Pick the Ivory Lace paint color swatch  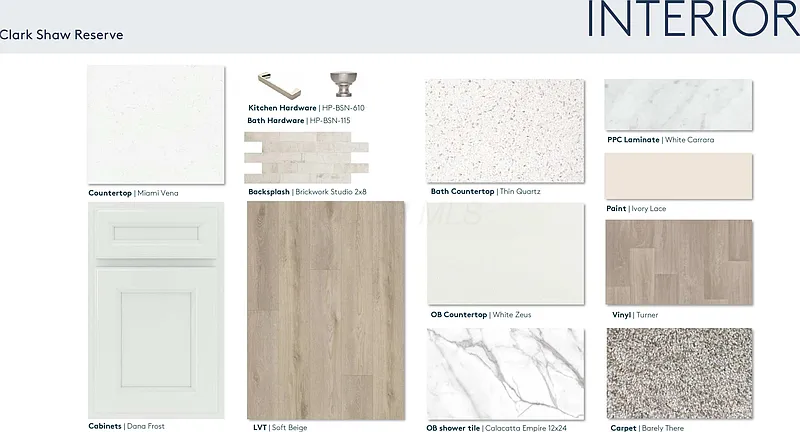[678, 176]
